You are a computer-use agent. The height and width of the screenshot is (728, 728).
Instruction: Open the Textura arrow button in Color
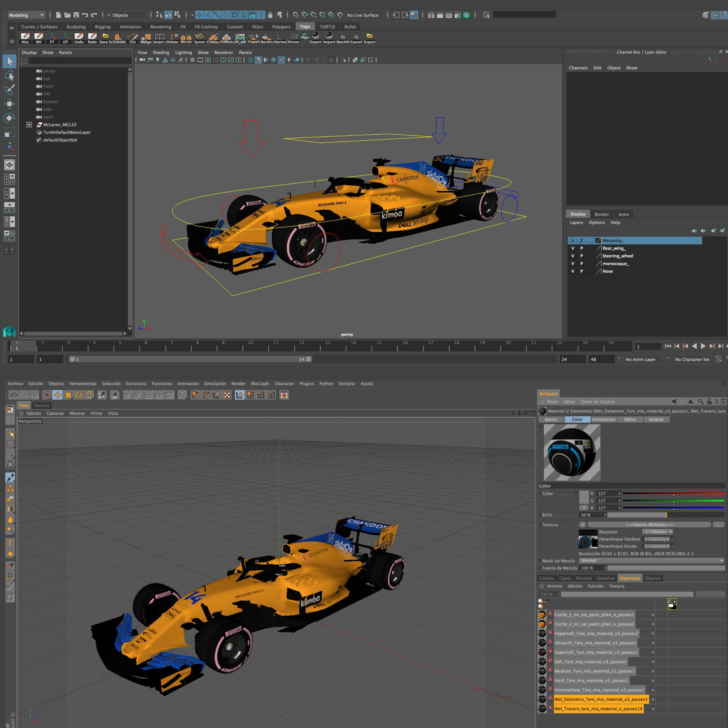click(x=583, y=524)
